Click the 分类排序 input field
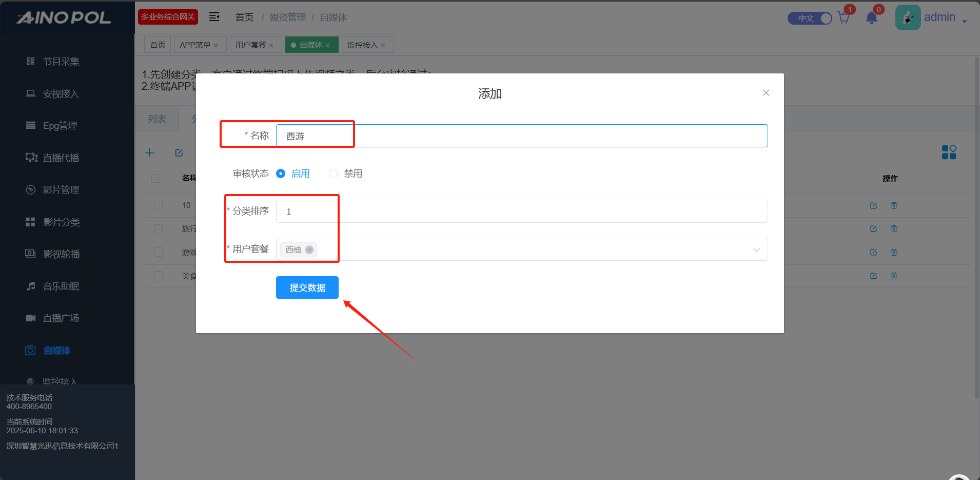This screenshot has width=980, height=480. pos(521,212)
